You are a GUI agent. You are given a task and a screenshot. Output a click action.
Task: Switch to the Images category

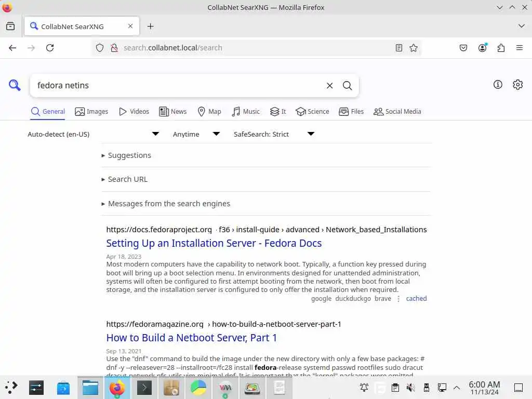[91, 112]
